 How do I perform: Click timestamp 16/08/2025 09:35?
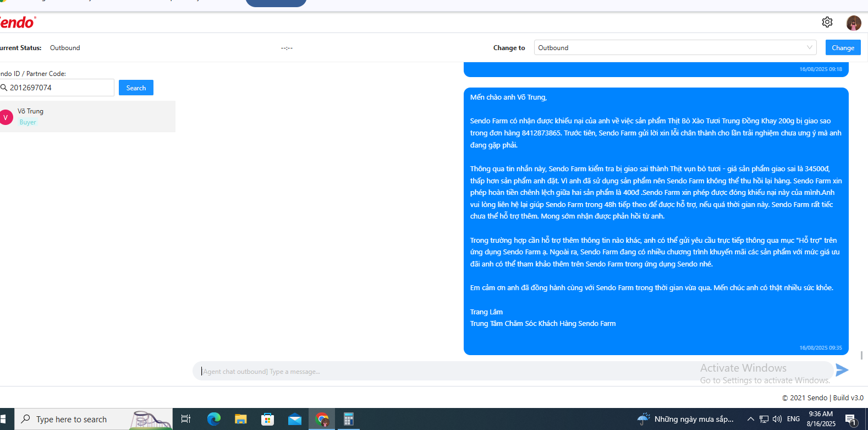point(821,347)
